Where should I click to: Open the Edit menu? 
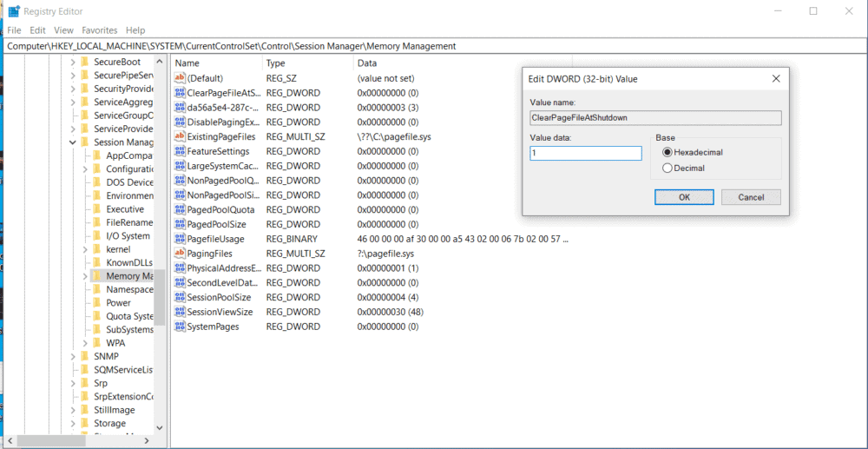[38, 30]
